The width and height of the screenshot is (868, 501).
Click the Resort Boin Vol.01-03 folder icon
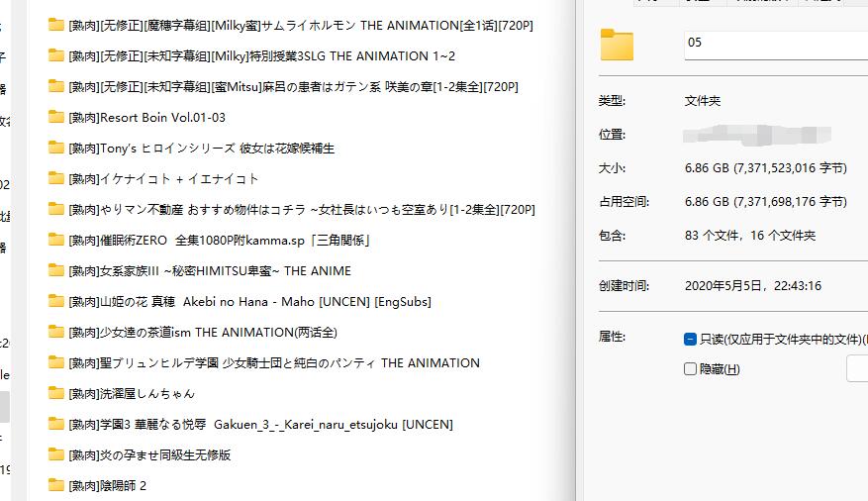pos(56,118)
